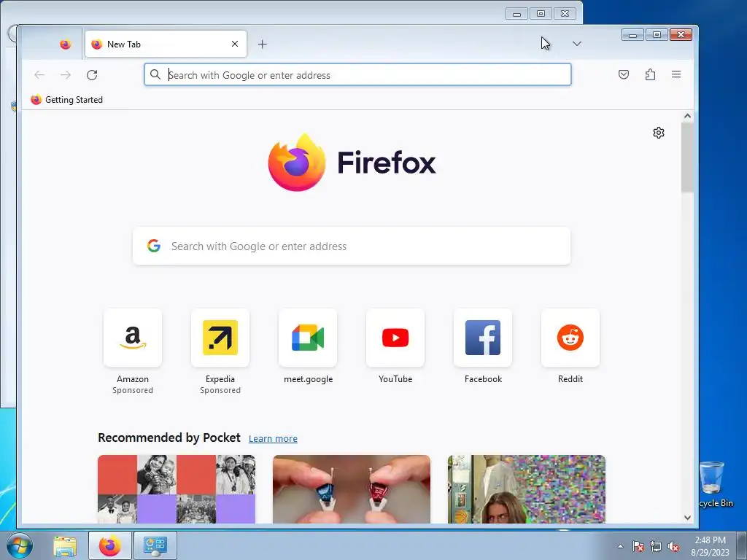
Task: Open the Extensions puzzle icon
Action: tap(650, 74)
